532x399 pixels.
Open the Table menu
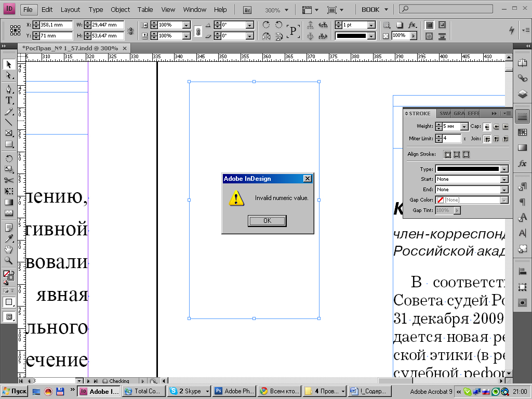pos(145,10)
